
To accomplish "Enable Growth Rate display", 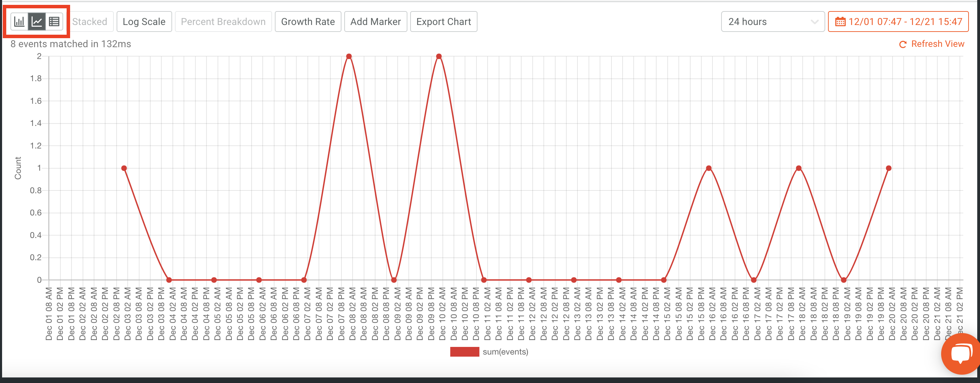I will click(308, 21).
